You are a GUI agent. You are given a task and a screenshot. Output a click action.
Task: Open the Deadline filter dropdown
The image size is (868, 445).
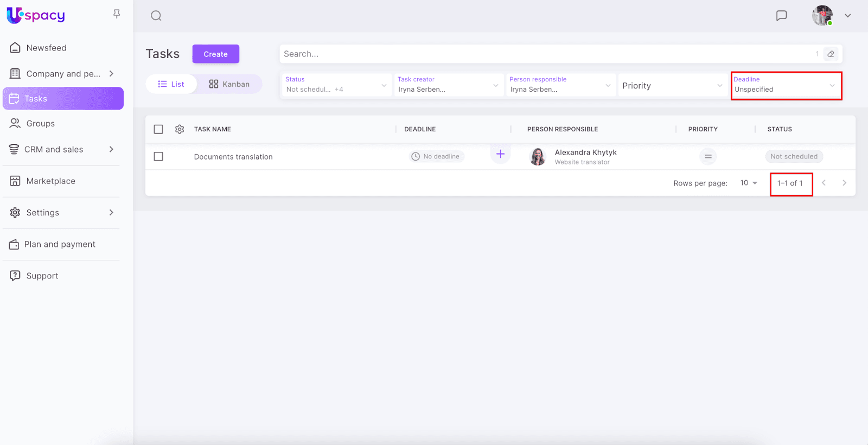coord(786,85)
